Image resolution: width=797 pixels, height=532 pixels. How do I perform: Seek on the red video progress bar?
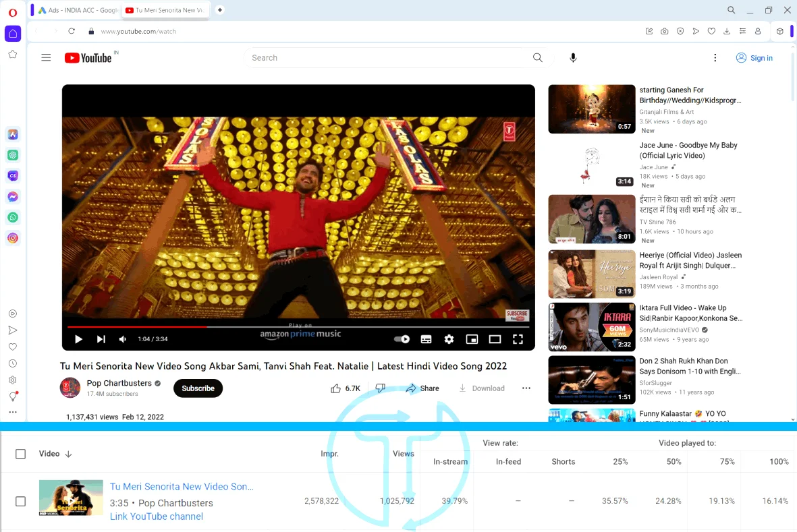pyautogui.click(x=298, y=327)
